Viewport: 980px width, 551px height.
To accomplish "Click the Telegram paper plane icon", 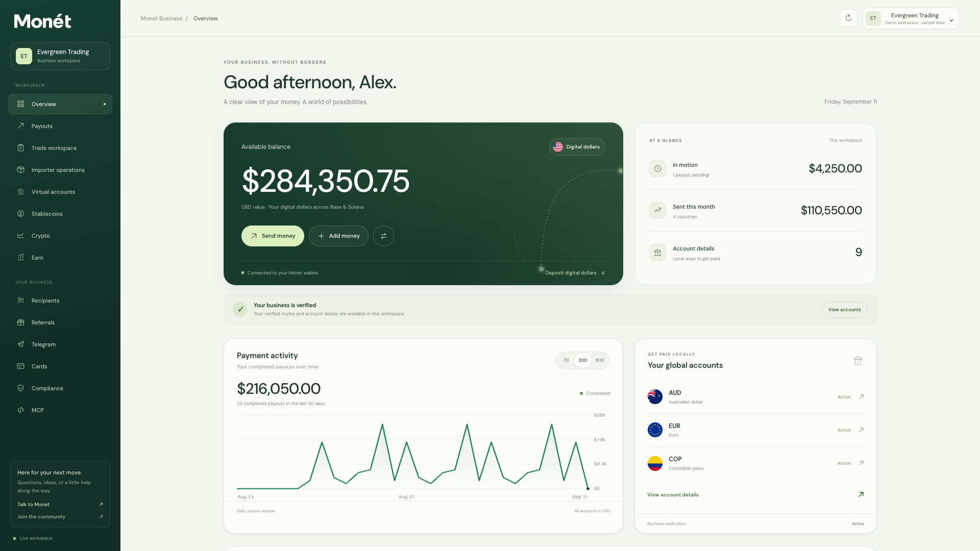I will tap(20, 344).
